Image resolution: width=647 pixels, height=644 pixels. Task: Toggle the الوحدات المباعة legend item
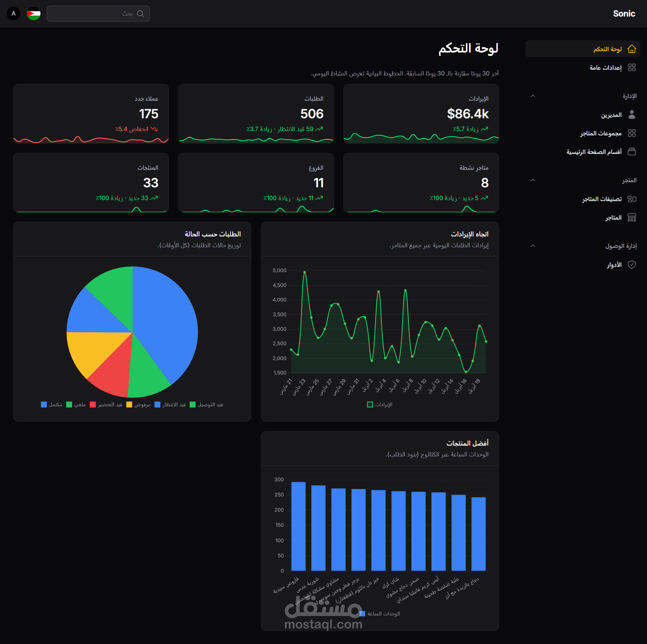(x=380, y=614)
